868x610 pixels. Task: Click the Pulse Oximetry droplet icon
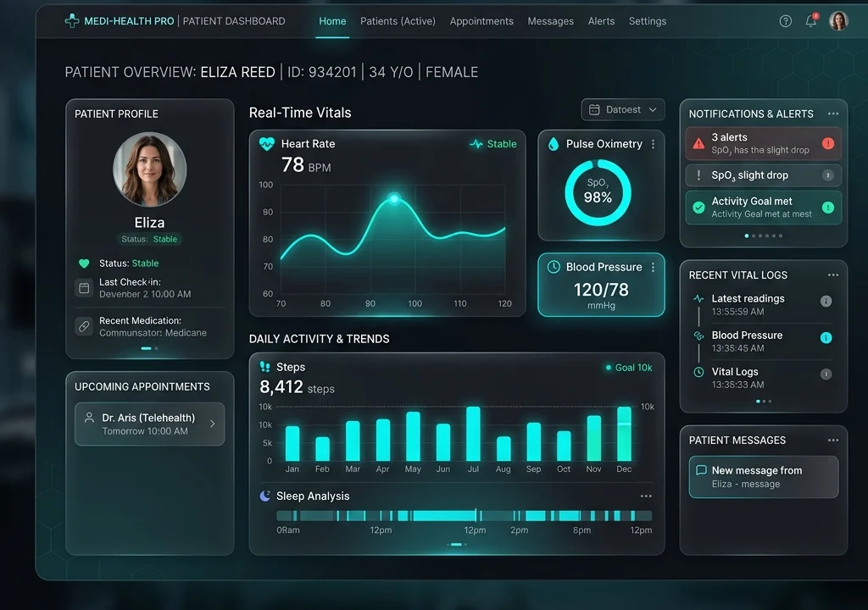[x=553, y=144]
